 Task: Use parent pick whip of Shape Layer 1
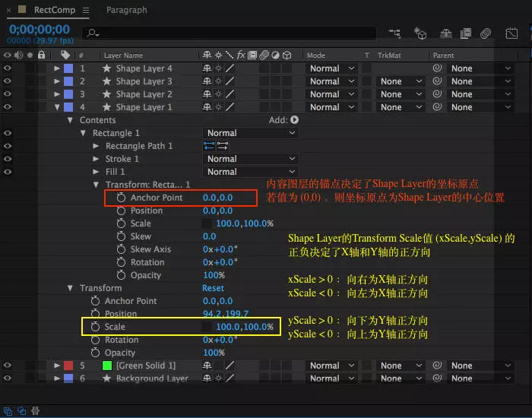[x=437, y=107]
